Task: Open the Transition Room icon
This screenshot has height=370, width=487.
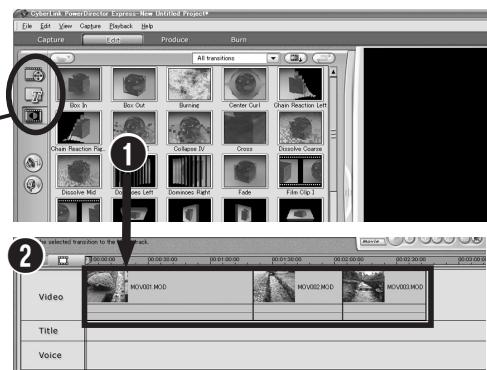Action: 33,115
